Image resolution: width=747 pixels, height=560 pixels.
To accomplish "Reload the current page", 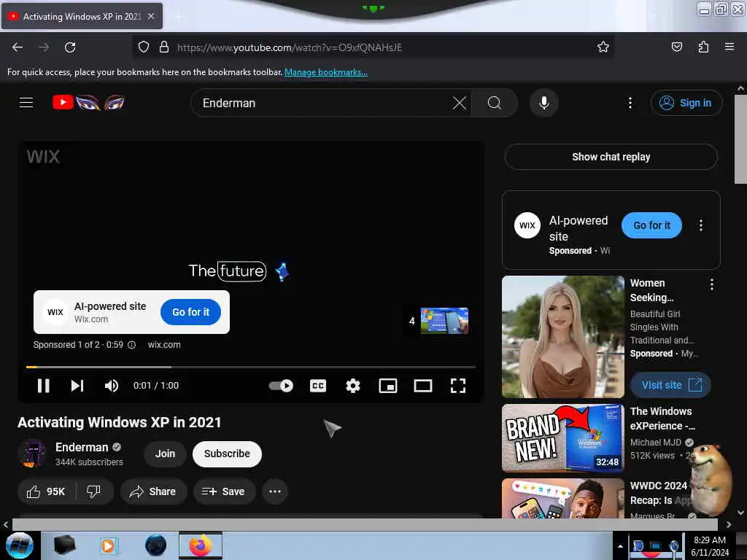I will (70, 47).
